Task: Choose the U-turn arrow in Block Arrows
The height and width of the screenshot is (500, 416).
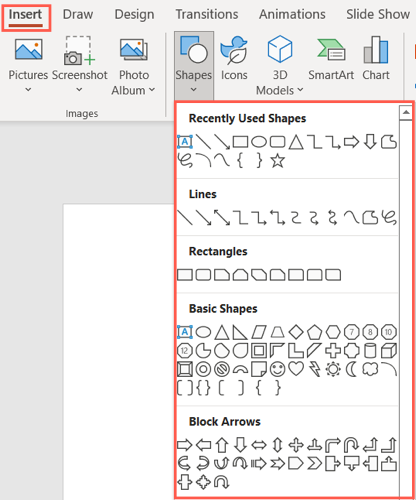Action: 351,445
